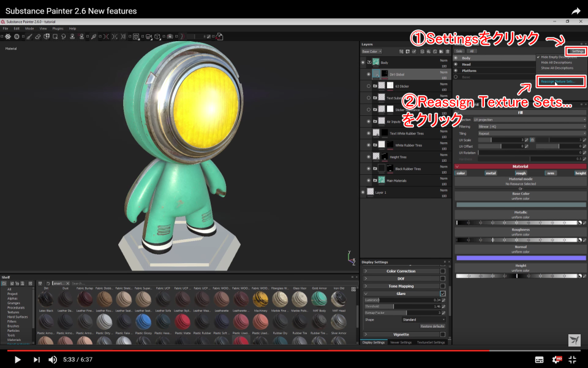Disable the Glare checkbox

point(442,294)
